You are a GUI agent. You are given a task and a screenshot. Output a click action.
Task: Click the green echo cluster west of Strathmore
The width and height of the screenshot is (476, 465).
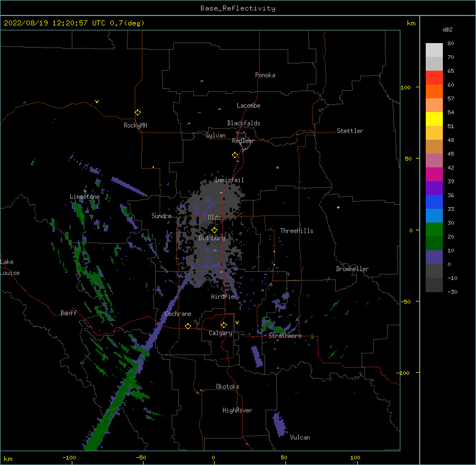(x=273, y=326)
